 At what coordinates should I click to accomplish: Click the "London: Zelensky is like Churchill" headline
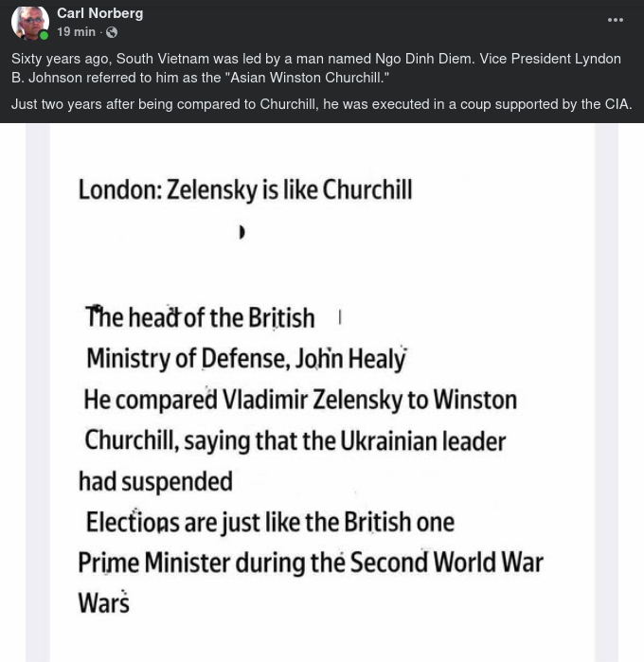coord(244,190)
